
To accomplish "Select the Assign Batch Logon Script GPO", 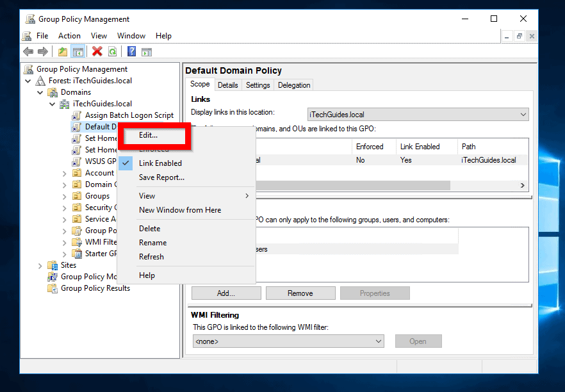I will point(128,115).
